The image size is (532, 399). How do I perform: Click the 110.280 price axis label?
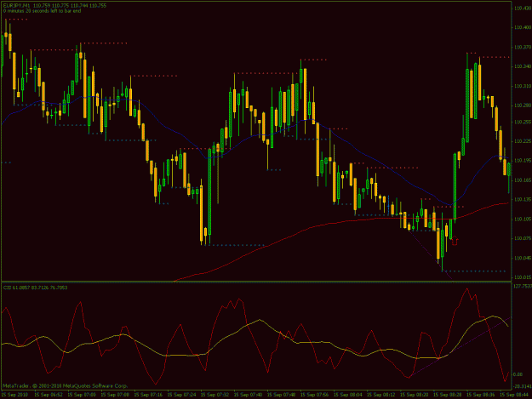tap(523, 105)
